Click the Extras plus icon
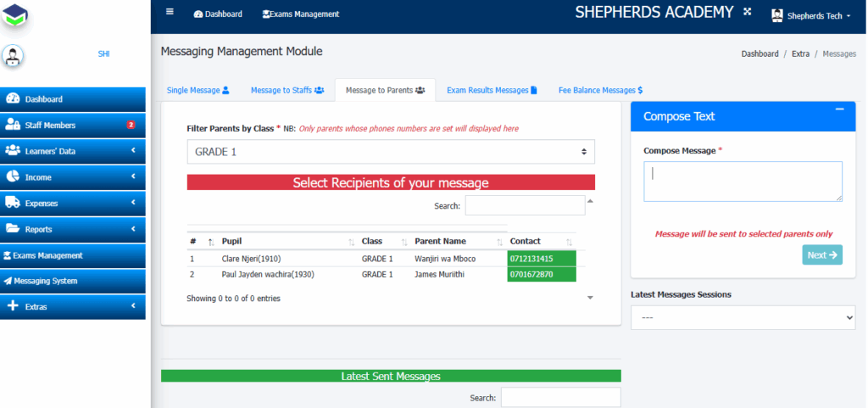 pyautogui.click(x=13, y=306)
